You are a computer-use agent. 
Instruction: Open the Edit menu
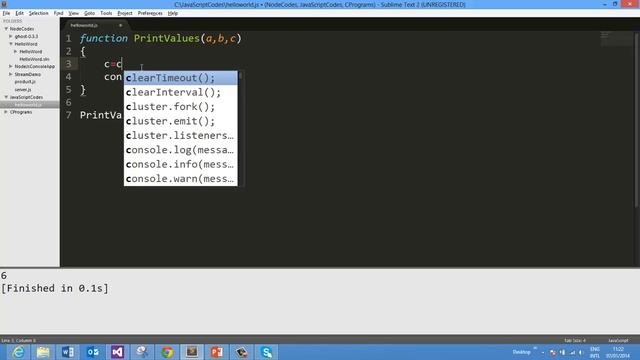tap(20, 13)
